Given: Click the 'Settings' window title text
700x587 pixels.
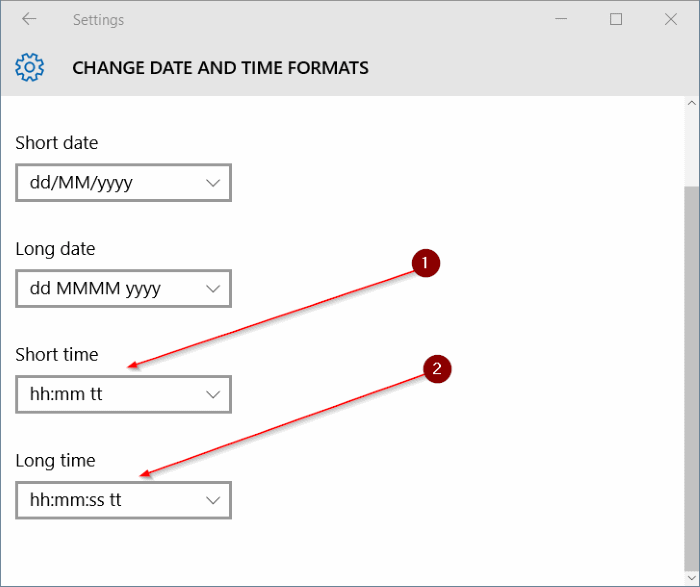Looking at the screenshot, I should point(99,20).
